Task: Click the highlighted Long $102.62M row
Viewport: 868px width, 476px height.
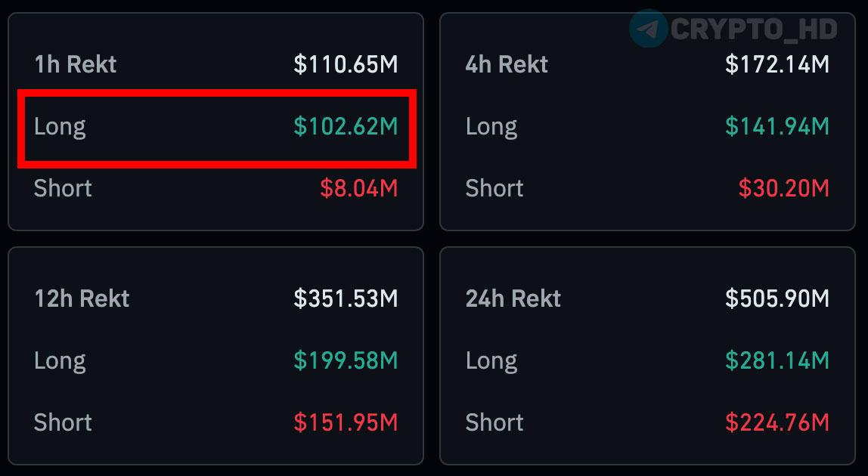Action: [x=217, y=128]
